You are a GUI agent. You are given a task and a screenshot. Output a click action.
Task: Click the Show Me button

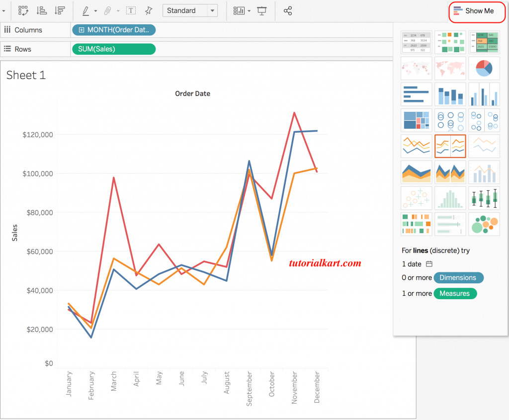tap(476, 11)
